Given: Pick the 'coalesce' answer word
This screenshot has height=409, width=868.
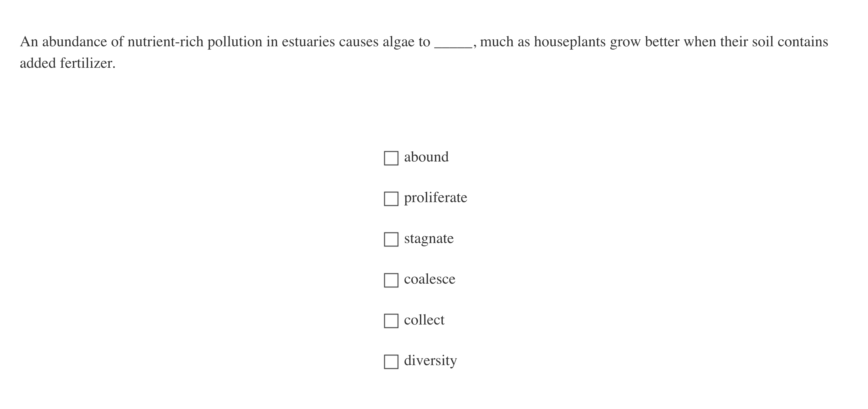Looking at the screenshot, I should 430,279.
